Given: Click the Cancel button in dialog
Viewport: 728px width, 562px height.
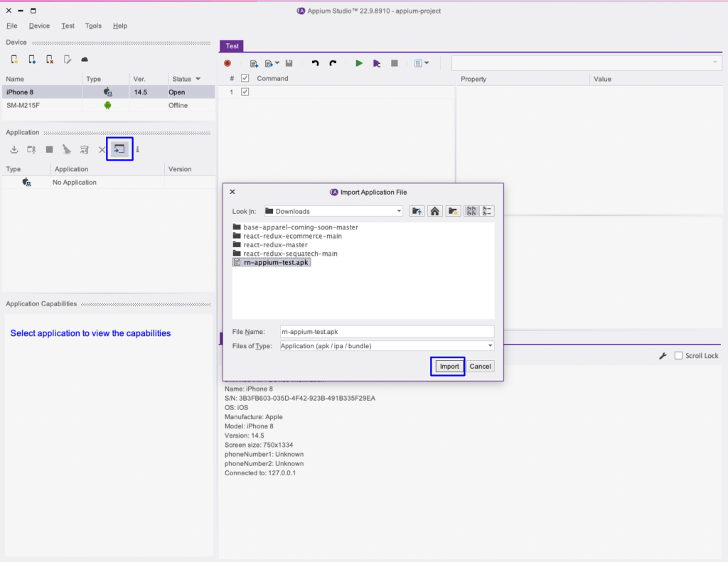Looking at the screenshot, I should click(x=480, y=366).
